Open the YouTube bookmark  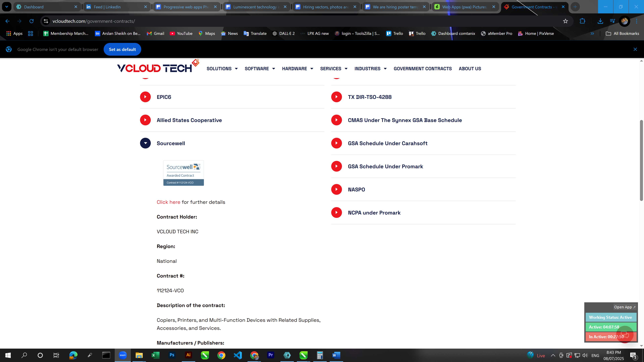click(181, 34)
